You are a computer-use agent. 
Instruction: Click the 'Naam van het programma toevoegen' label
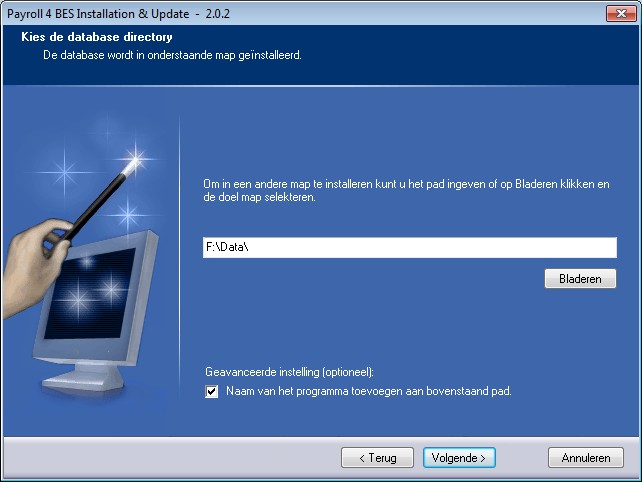(369, 391)
